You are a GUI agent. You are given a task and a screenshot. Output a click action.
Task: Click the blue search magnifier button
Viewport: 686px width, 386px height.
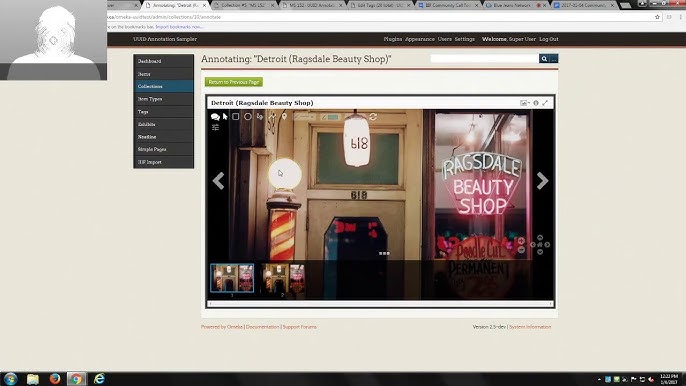point(544,59)
